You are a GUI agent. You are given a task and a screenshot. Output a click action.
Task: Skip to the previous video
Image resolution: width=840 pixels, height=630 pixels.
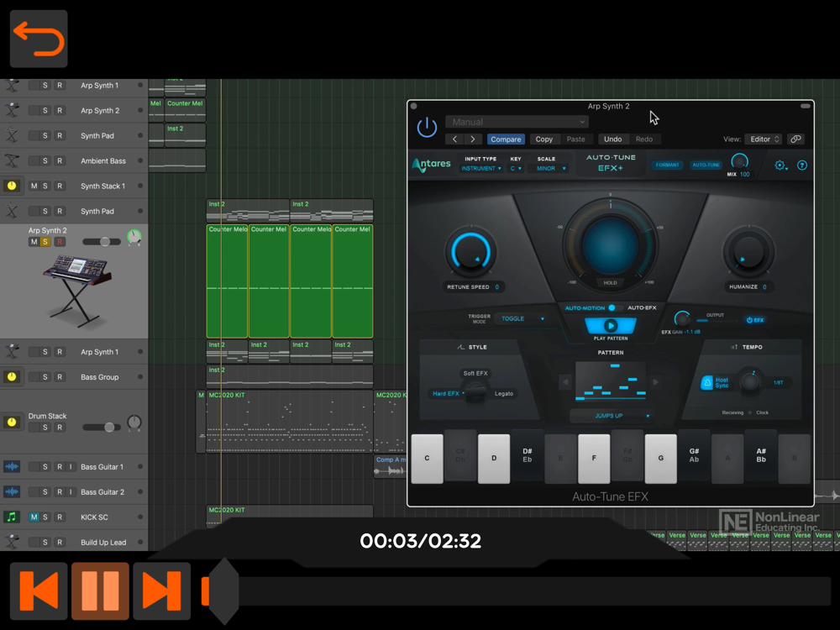tap(39, 591)
